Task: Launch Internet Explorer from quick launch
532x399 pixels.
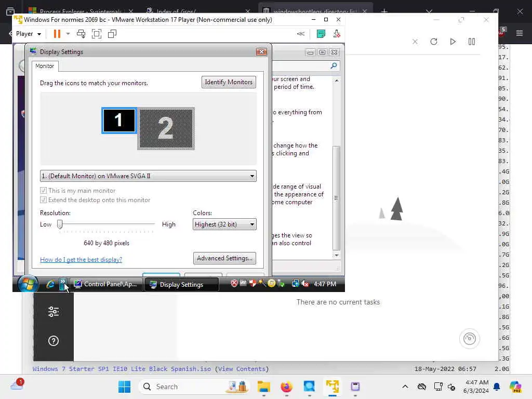Action: pyautogui.click(x=50, y=284)
